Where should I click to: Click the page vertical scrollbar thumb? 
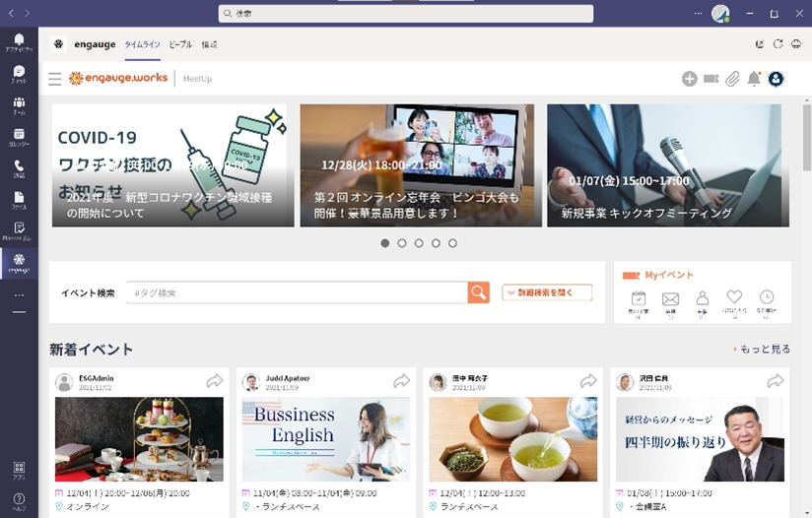click(x=807, y=137)
